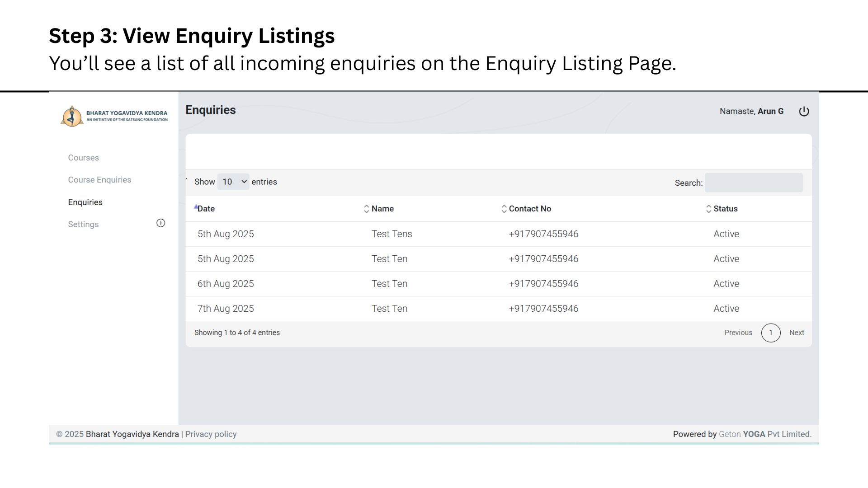Sort by Name column arrows
This screenshot has height=488, width=868.
tap(366, 209)
